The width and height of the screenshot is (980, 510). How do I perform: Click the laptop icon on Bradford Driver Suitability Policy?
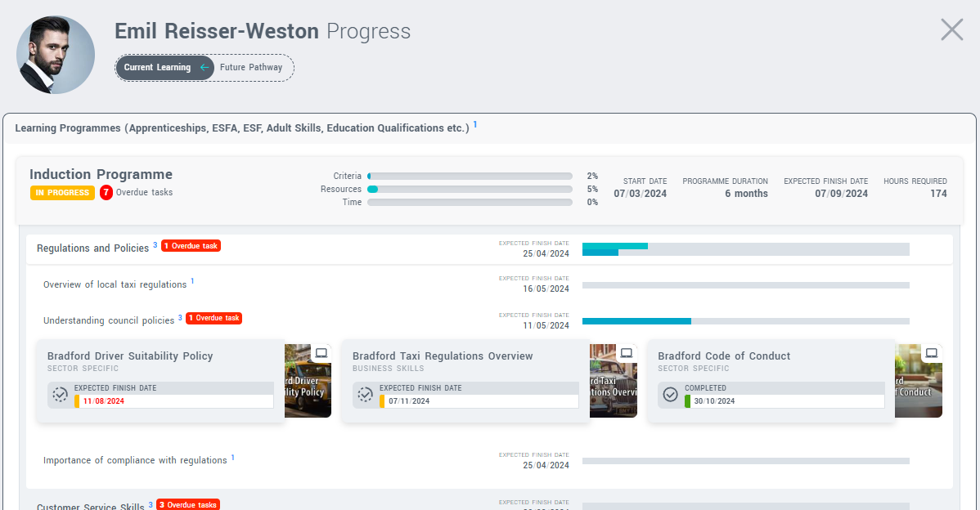point(321,353)
